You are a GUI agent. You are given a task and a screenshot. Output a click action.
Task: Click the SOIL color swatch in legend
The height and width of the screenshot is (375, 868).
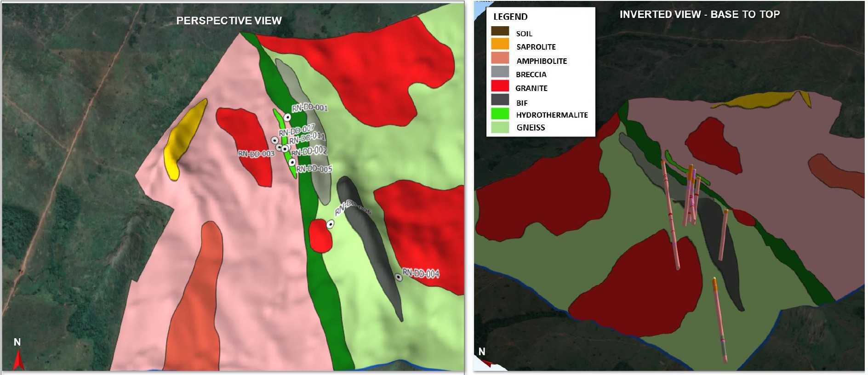coord(500,32)
